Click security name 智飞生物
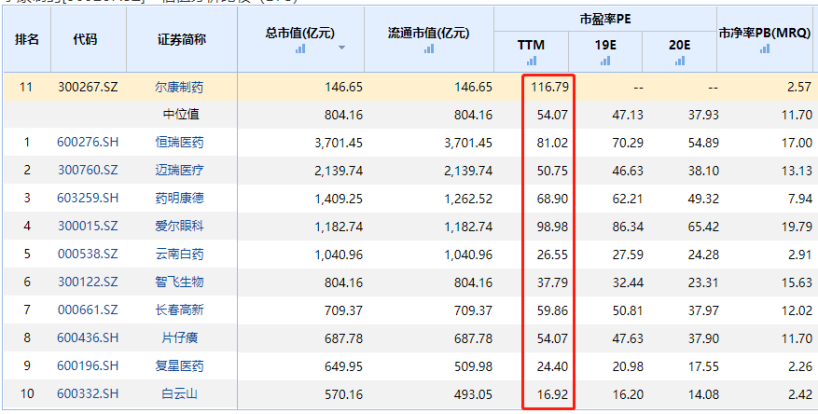Image resolution: width=818 pixels, height=414 pixels. point(179,282)
